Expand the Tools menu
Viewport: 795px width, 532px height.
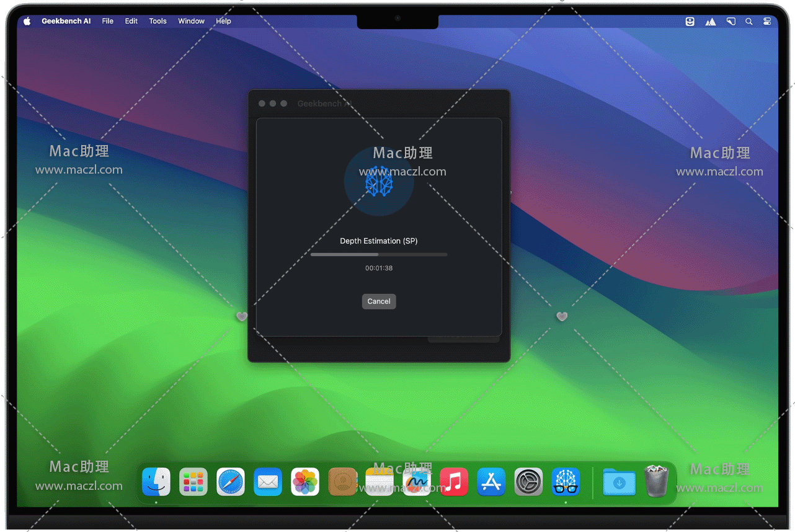pyautogui.click(x=158, y=21)
